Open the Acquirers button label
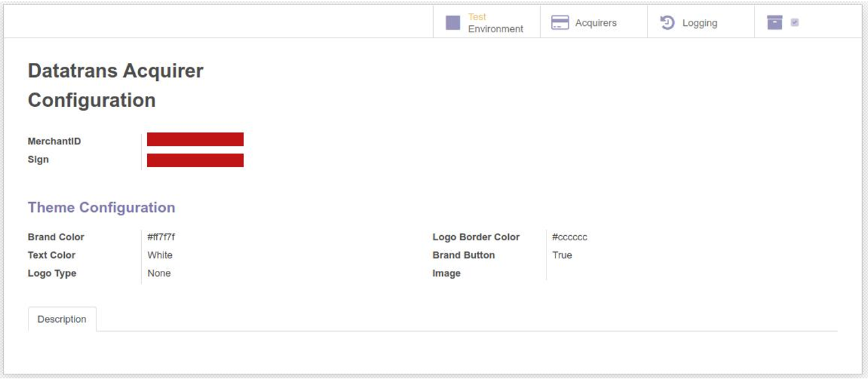 pyautogui.click(x=596, y=23)
